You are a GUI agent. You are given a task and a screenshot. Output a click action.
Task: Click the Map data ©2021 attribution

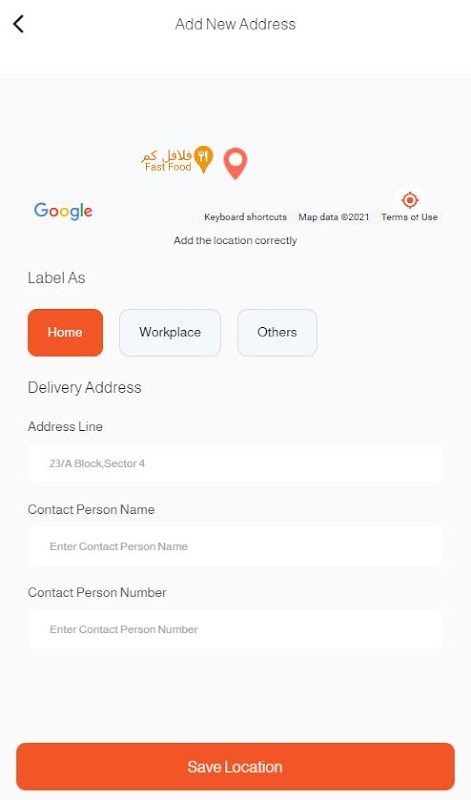334,217
